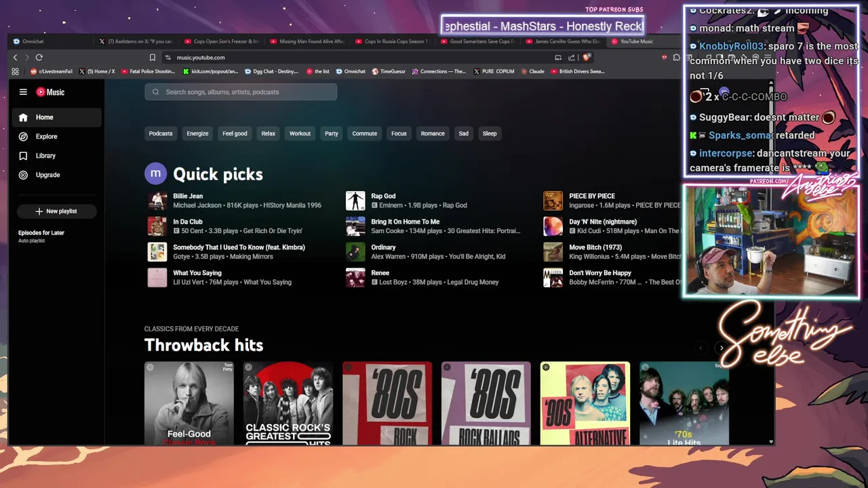
Task: Open the Episodes for Later playlist
Action: point(41,236)
